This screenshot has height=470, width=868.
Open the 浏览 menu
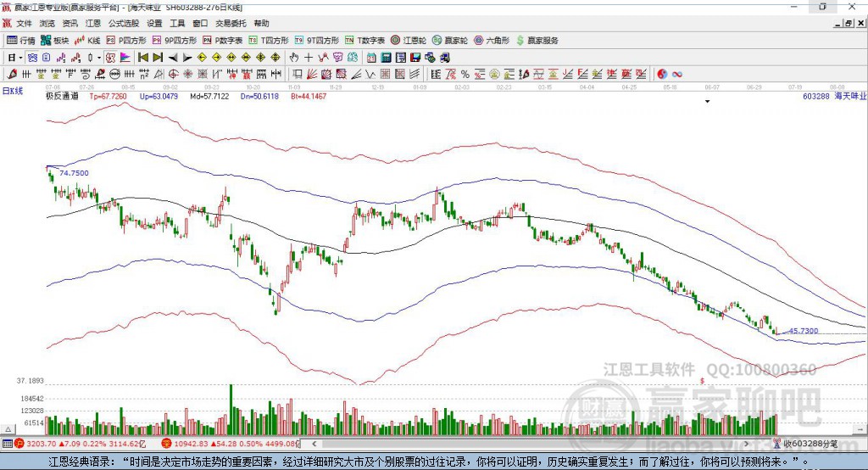coord(47,23)
